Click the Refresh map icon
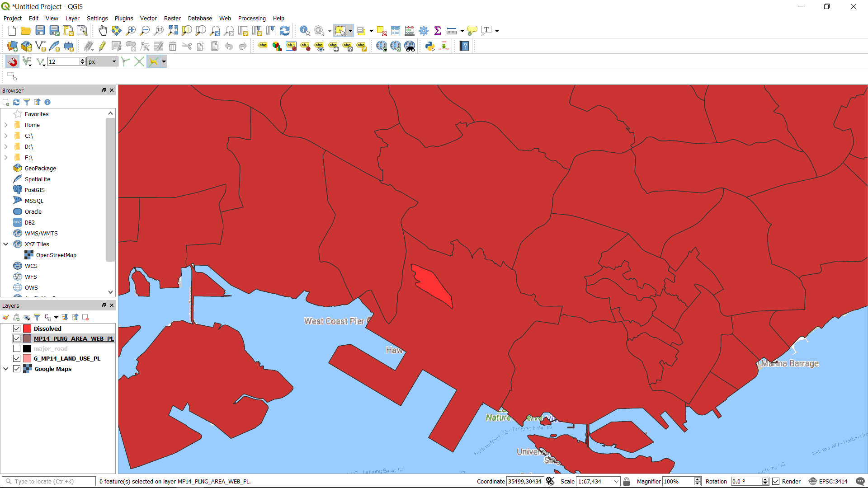868x488 pixels. (x=285, y=31)
